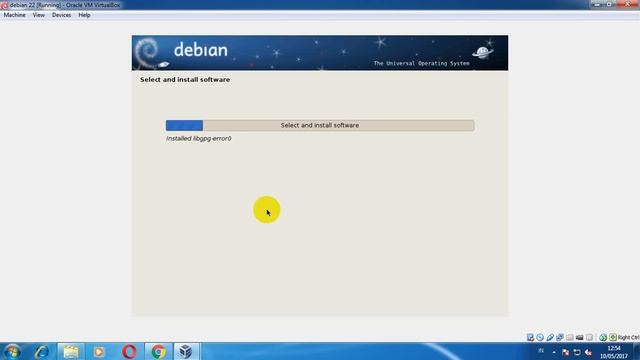Screen dimensions: 640x360
Task: Click the network adapters status icon
Action: (x=560, y=337)
